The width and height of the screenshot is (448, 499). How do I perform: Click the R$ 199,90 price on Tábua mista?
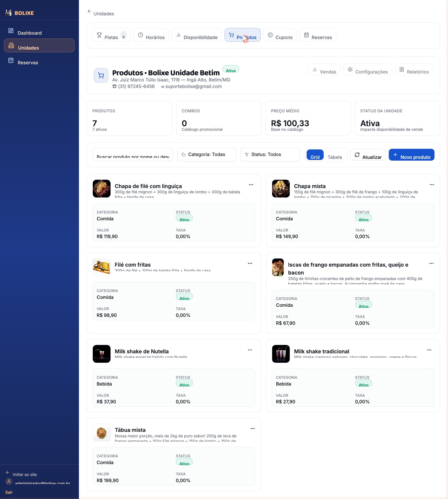[108, 481]
